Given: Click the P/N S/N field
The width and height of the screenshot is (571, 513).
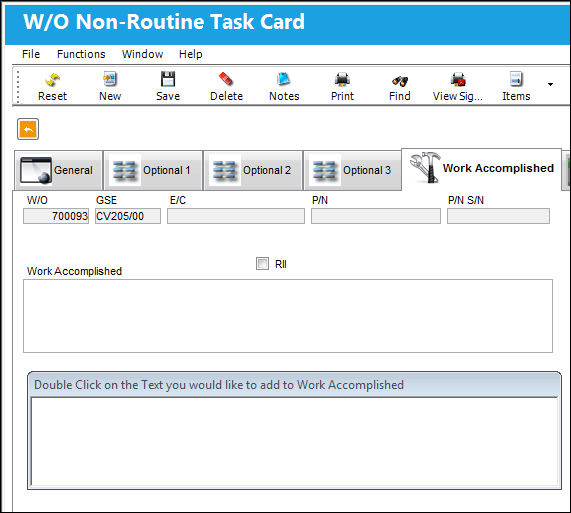Looking at the screenshot, I should pos(498,216).
